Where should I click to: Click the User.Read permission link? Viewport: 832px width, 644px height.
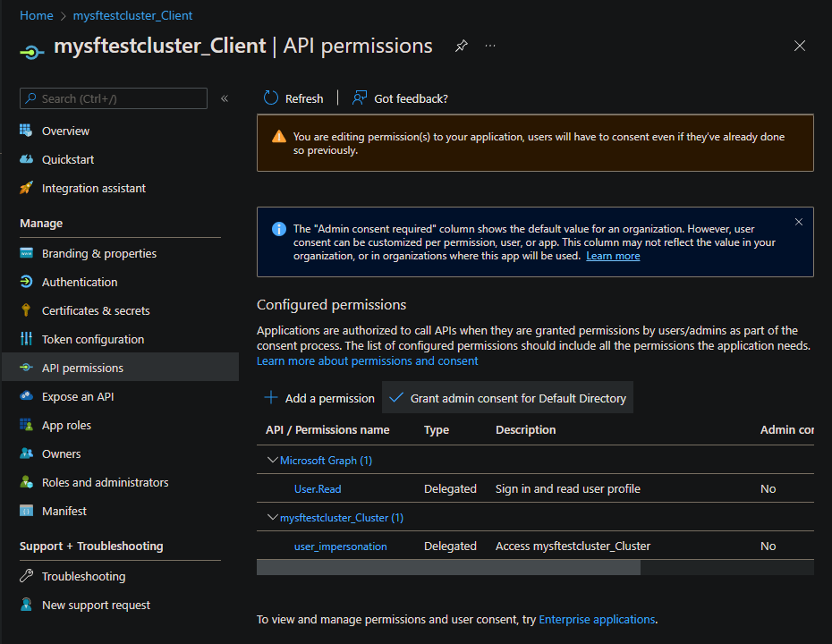[318, 489]
